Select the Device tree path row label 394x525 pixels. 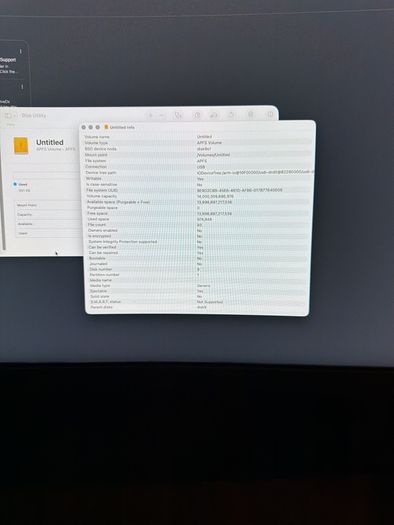[x=101, y=172]
